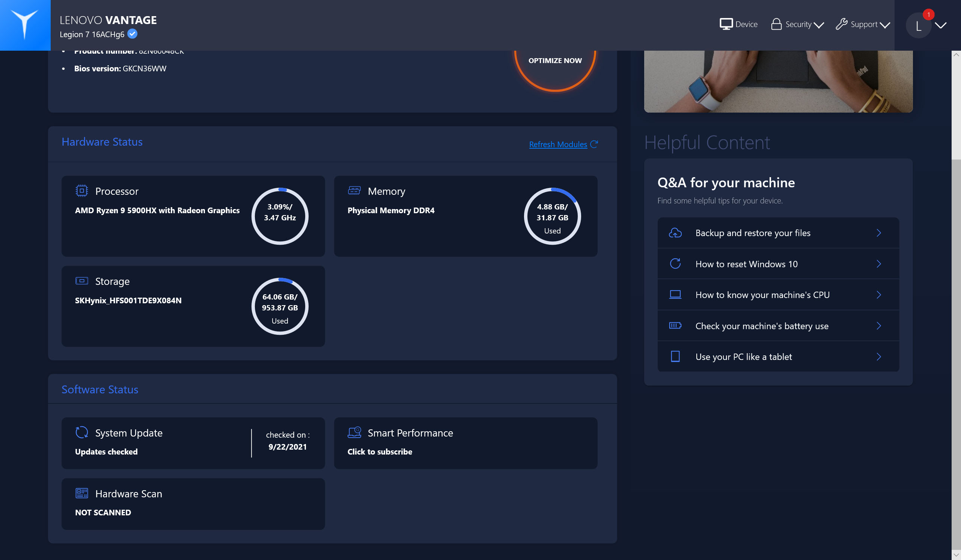Click the 9/22/2021 checked date
961x560 pixels.
pos(288,446)
